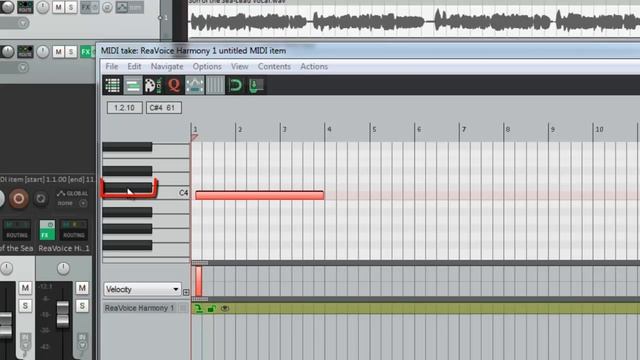Open routing for the ReaVoice Harmony track
The image size is (640, 360).
(x=25, y=52)
